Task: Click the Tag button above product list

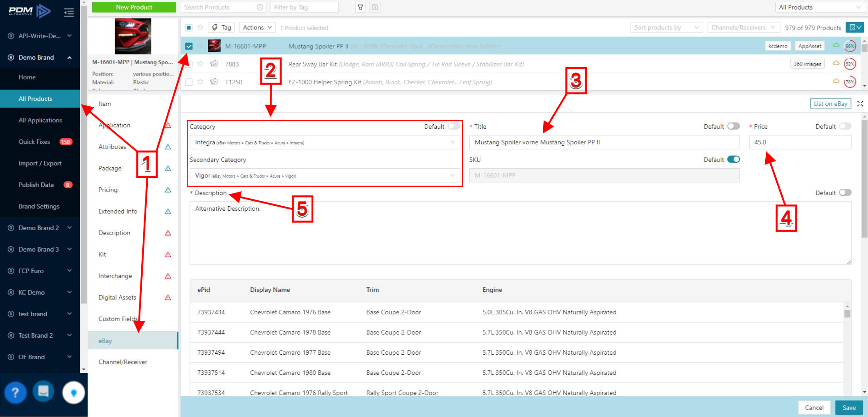Action: point(221,27)
